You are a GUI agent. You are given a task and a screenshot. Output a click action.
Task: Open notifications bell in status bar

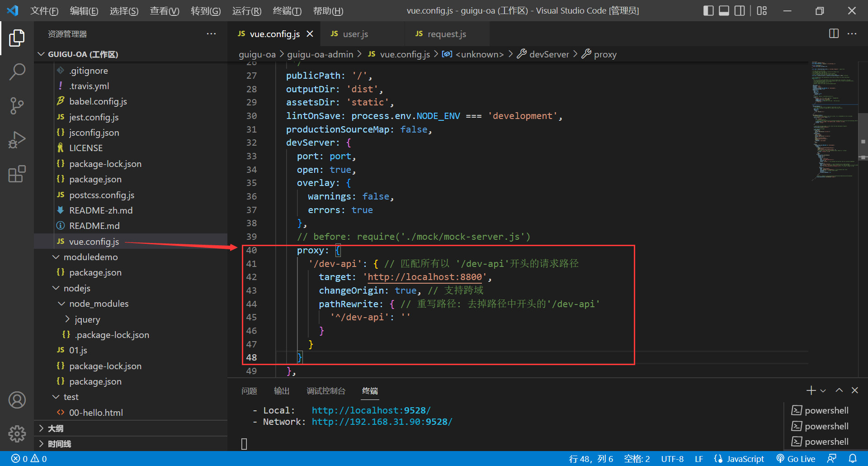coord(853,459)
